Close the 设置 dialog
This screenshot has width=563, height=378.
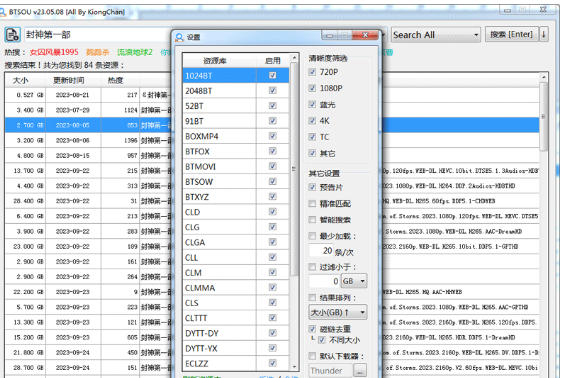365,35
